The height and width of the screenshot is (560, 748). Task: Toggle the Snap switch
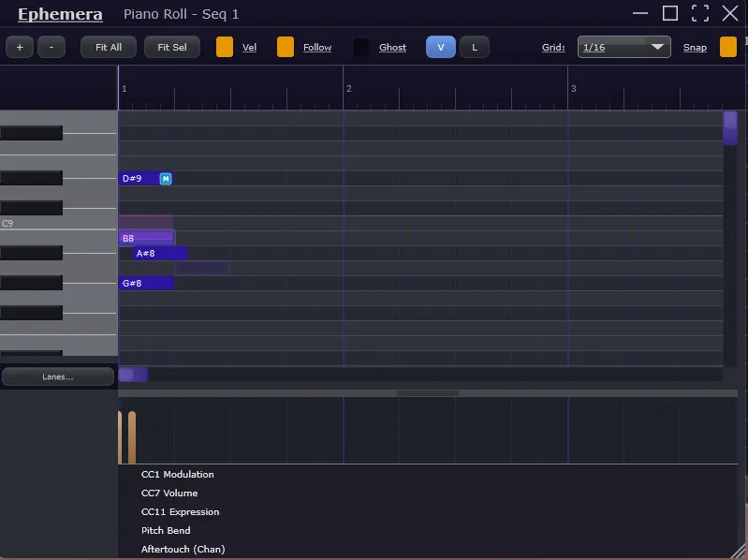click(x=727, y=47)
